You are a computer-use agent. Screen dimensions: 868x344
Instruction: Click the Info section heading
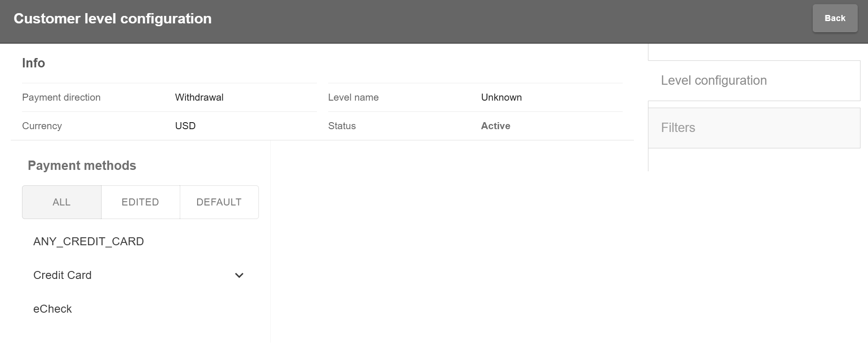(33, 63)
